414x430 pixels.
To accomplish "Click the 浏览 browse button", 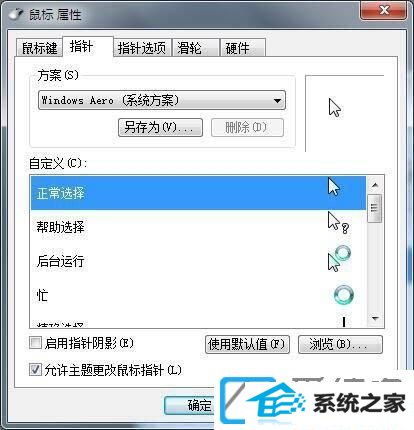I will 340,344.
